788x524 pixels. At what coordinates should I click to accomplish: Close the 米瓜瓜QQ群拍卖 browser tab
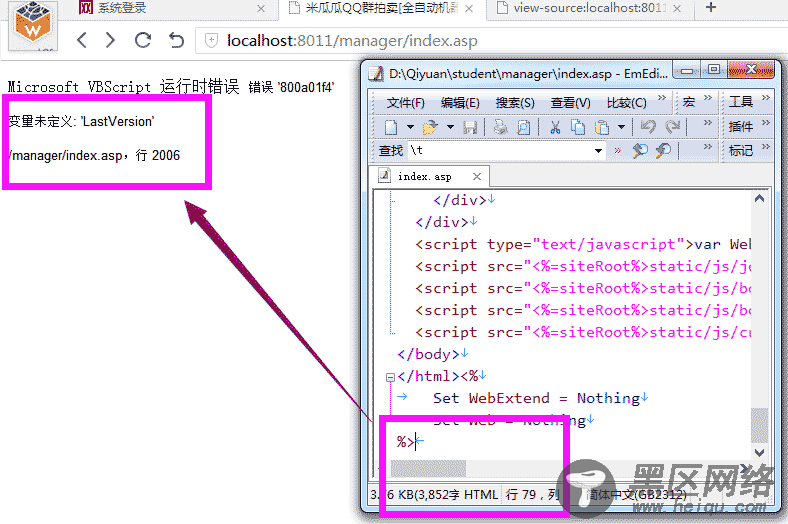pyautogui.click(x=469, y=9)
